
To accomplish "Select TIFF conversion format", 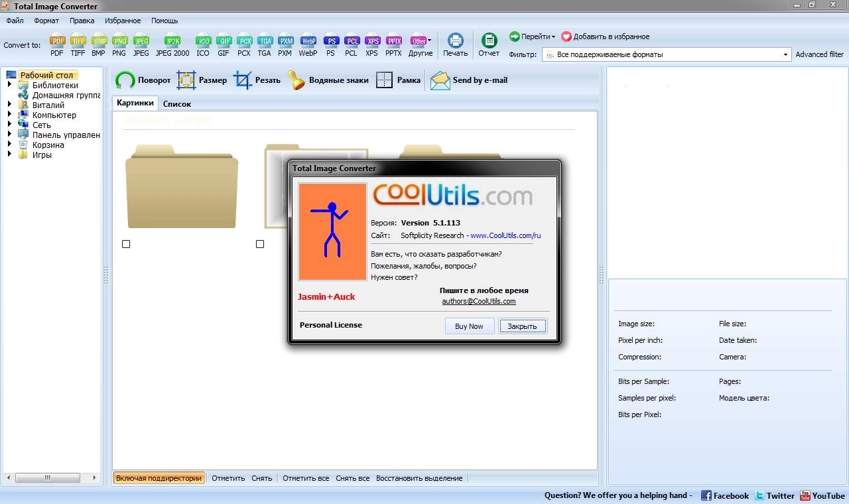I will 78,44.
